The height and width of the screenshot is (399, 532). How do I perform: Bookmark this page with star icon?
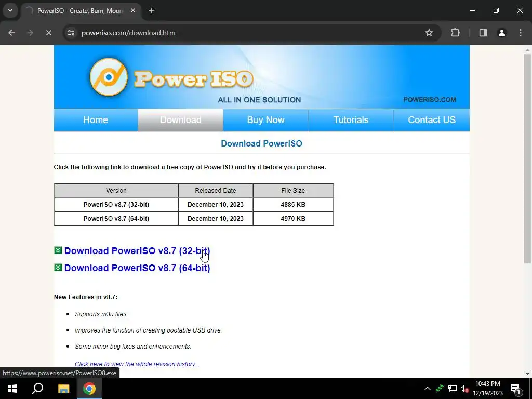[429, 33]
